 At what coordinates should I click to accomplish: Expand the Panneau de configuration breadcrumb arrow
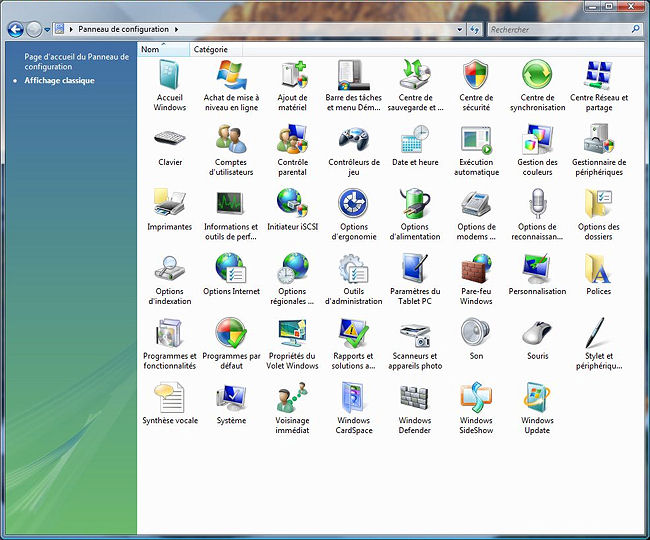(177, 30)
